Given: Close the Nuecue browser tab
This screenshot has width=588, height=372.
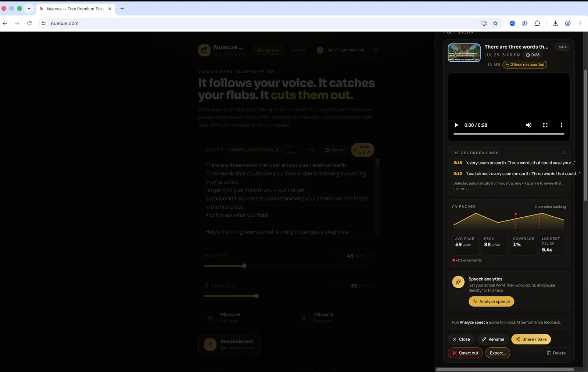Looking at the screenshot, I should [x=110, y=9].
